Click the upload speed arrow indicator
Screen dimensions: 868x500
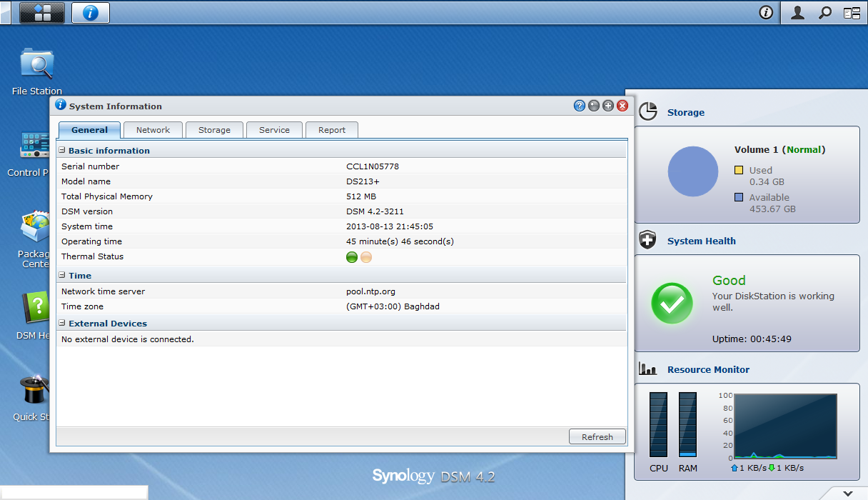tap(735, 469)
